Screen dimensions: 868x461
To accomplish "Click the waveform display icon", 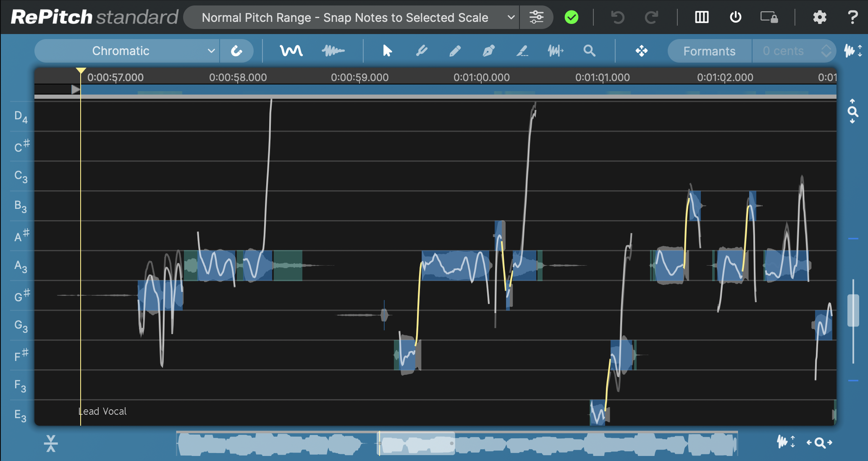I will [333, 51].
